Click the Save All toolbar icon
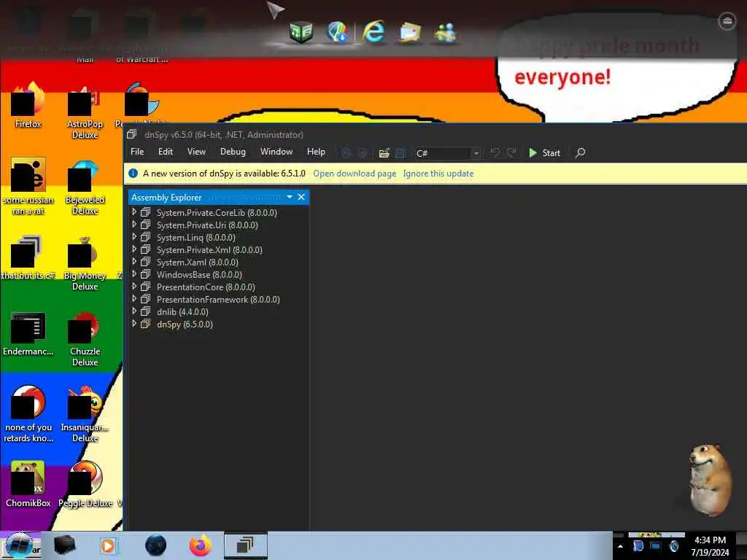 click(400, 153)
